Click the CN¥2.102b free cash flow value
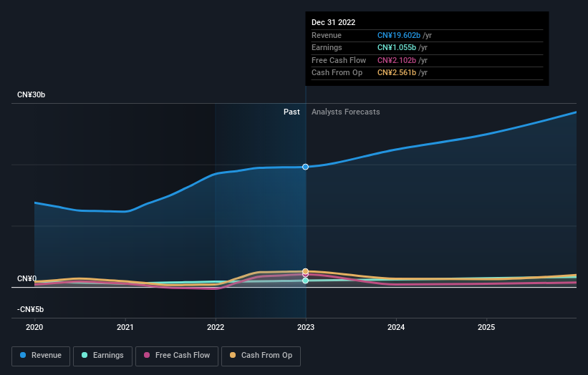Viewport: 588px width, 375px height. coord(397,60)
